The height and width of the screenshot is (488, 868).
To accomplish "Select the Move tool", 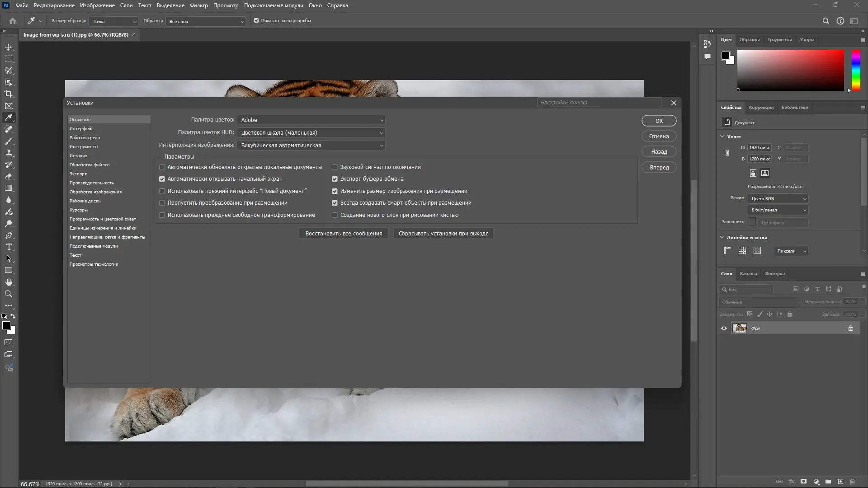I will coord(9,47).
